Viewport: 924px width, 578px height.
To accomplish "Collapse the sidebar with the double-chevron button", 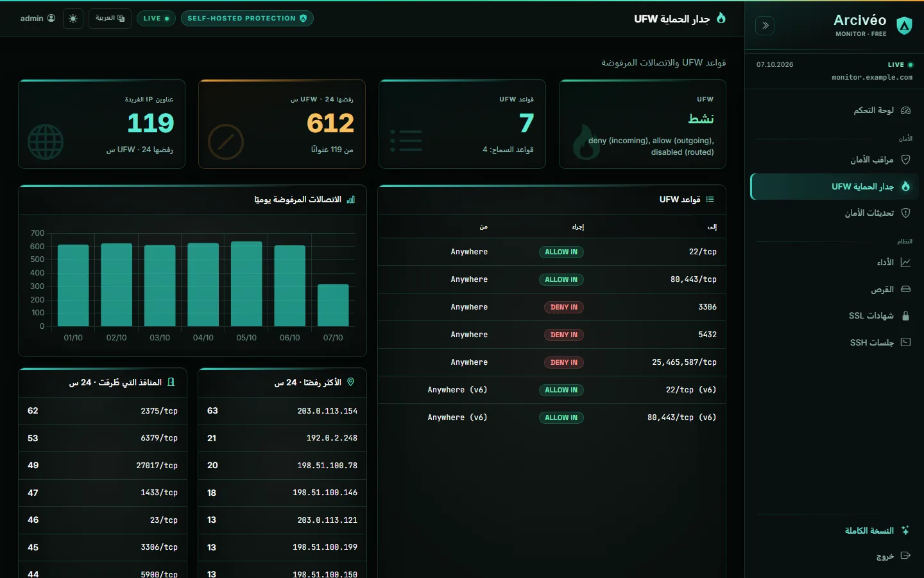I will click(765, 26).
